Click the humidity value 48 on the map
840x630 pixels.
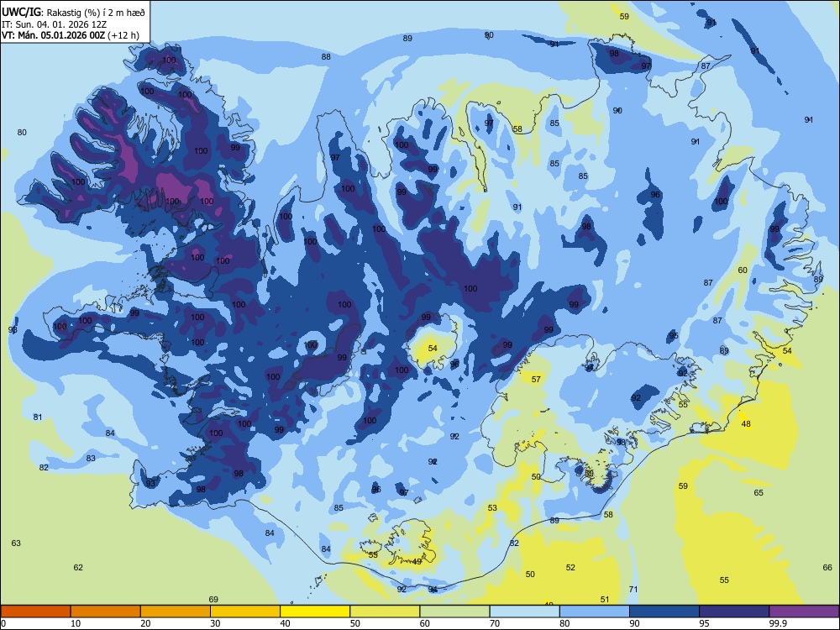[746, 423]
